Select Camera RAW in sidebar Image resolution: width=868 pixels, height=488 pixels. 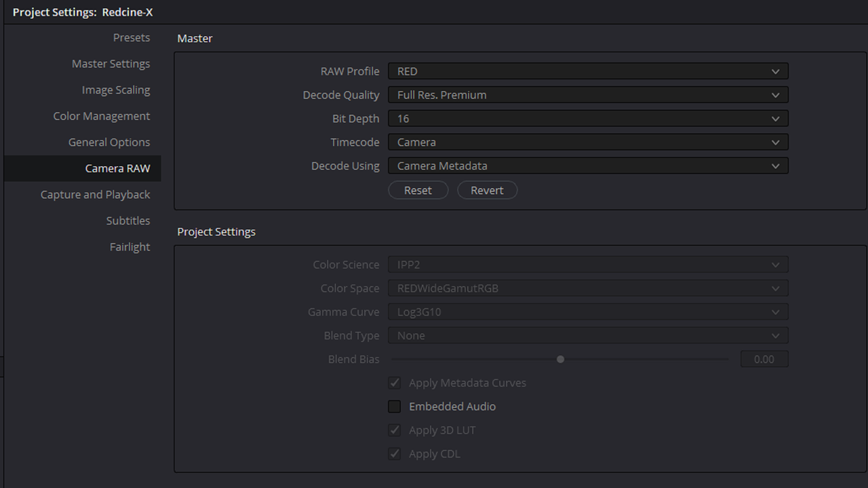83,168
